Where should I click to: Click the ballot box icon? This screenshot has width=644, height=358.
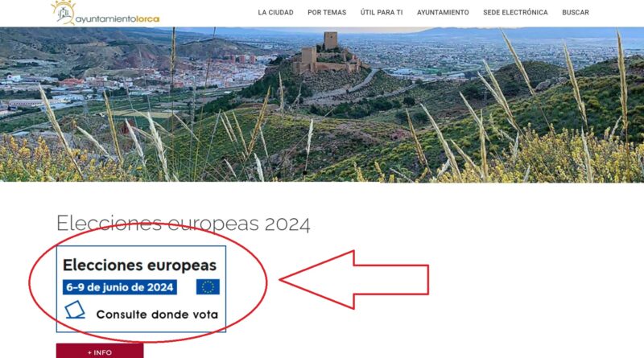[x=75, y=310]
